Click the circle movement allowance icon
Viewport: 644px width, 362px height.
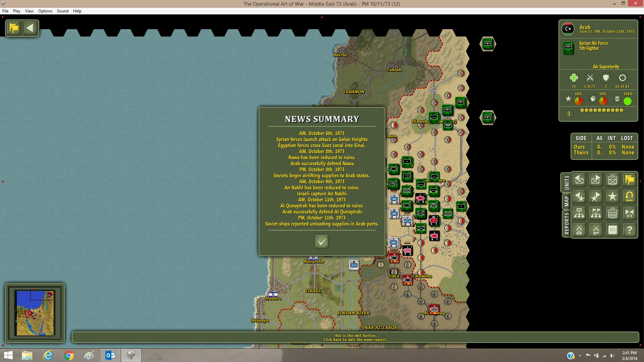point(622,78)
